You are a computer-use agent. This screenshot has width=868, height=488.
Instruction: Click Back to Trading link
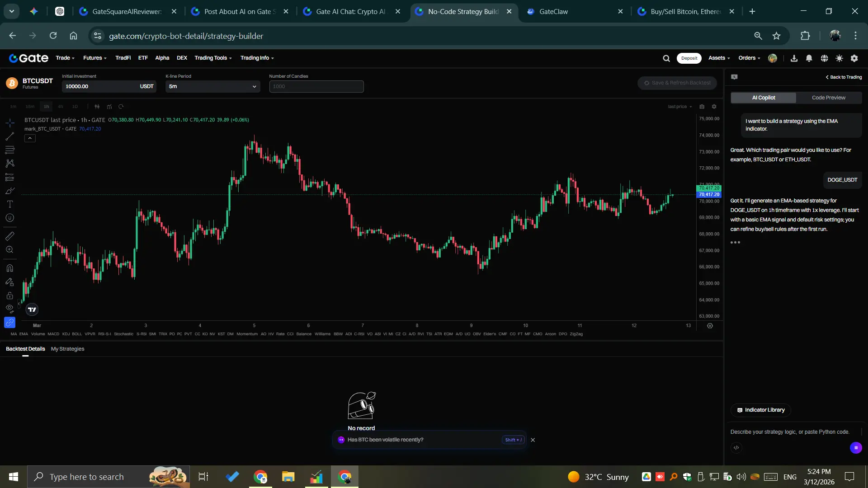[844, 77]
